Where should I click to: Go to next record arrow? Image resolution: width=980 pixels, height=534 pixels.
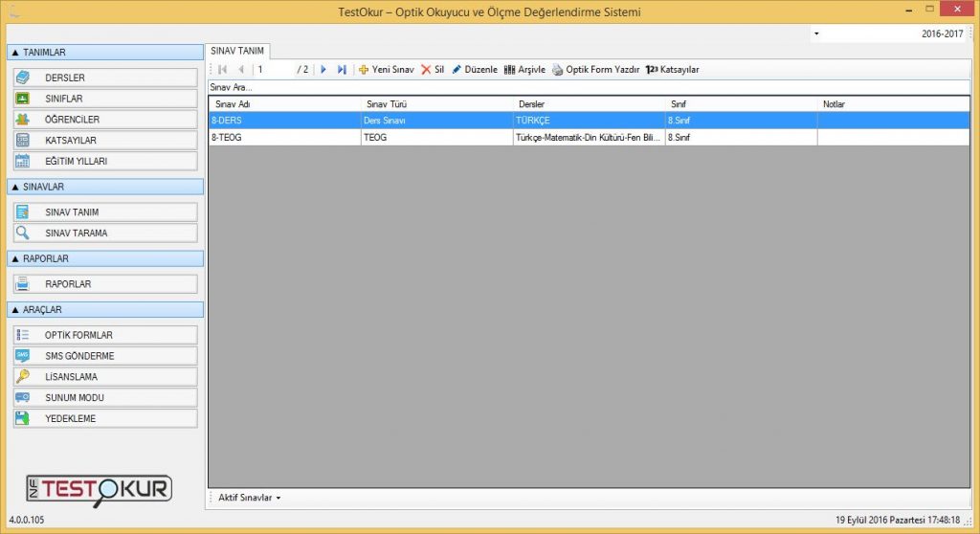coord(323,70)
